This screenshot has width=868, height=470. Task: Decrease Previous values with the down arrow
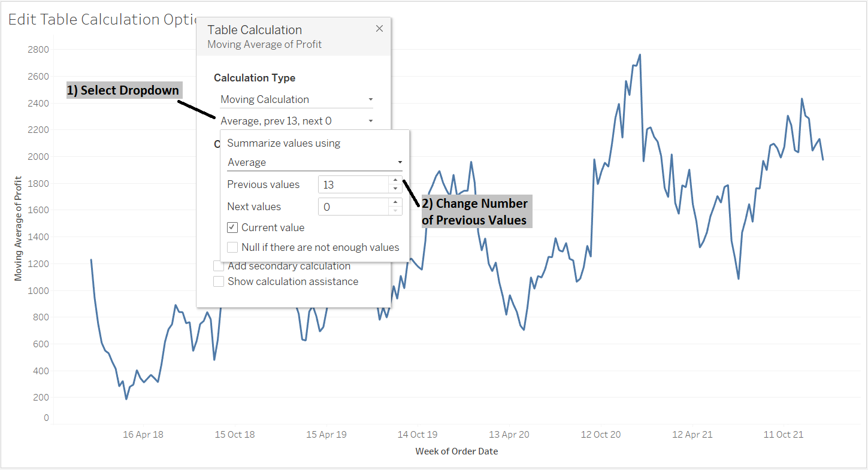pyautogui.click(x=395, y=189)
